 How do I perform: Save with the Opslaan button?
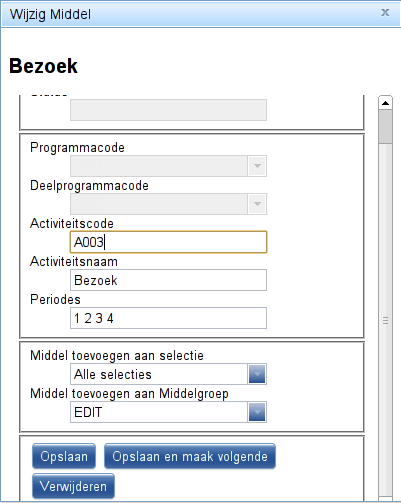pyautogui.click(x=64, y=456)
